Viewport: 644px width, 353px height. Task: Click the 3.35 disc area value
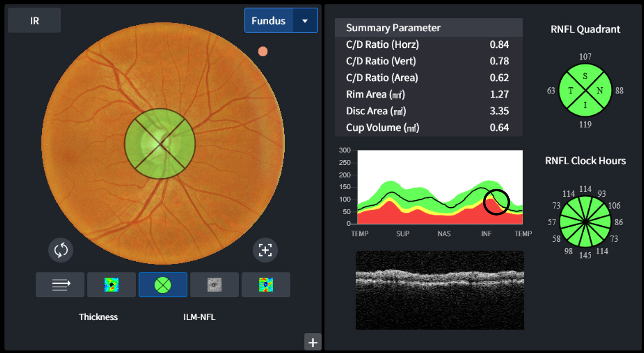500,111
